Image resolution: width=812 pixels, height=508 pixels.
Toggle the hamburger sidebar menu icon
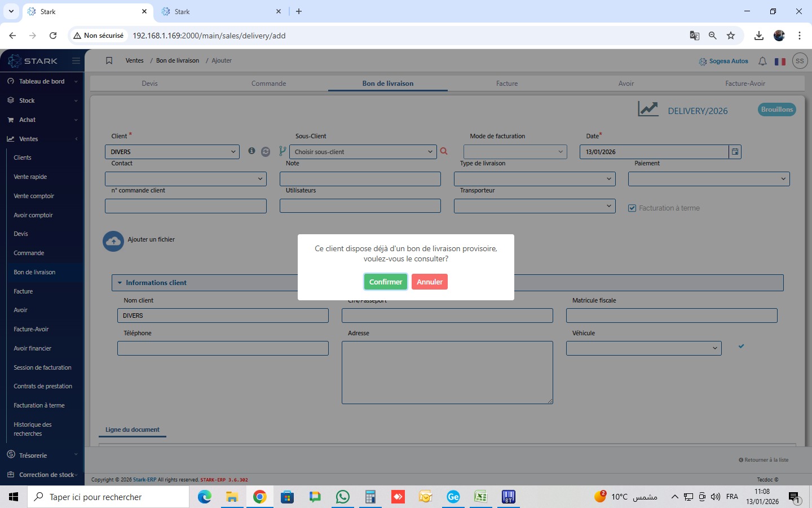76,61
